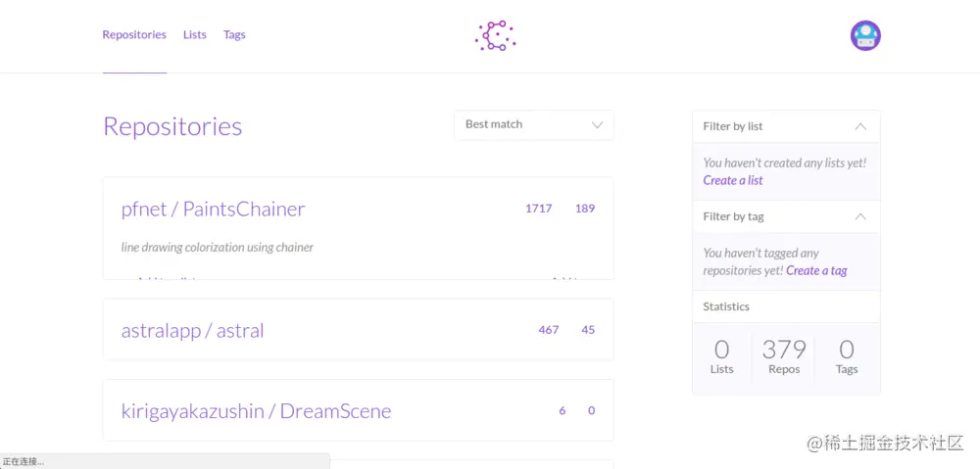Click the 189 forks count on PaintsChainer

pos(585,209)
